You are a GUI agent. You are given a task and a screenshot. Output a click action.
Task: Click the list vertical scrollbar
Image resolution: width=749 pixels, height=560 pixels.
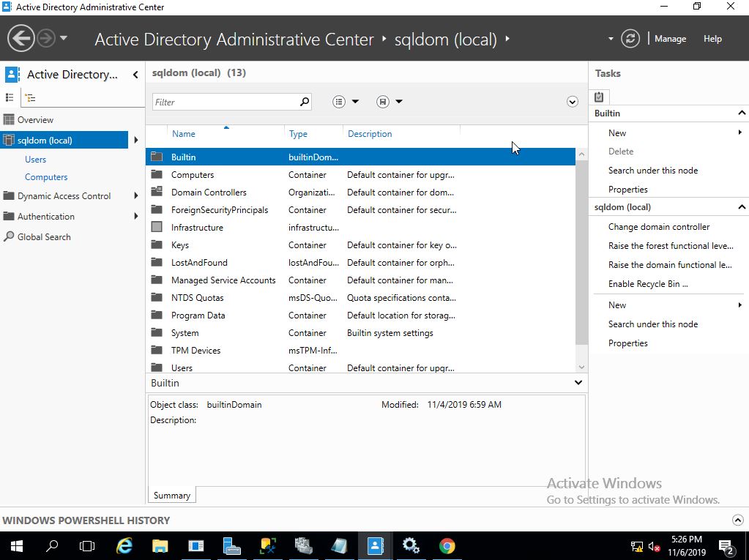581,253
